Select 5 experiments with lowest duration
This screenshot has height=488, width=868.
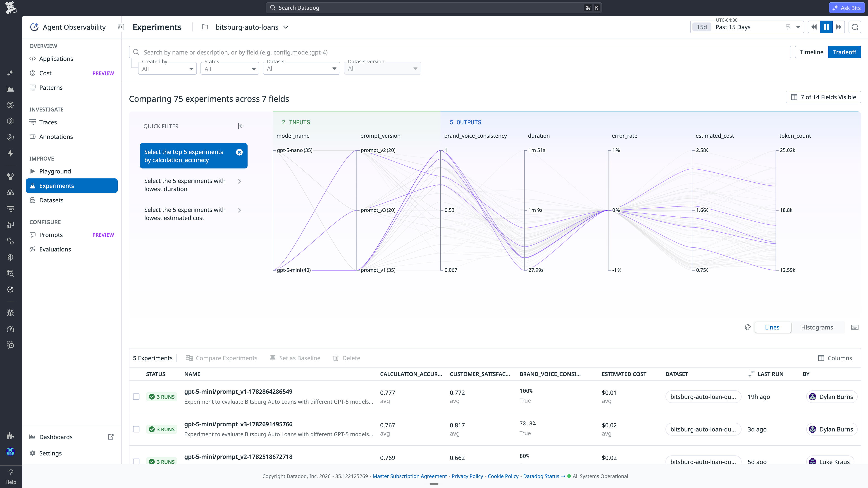(193, 185)
